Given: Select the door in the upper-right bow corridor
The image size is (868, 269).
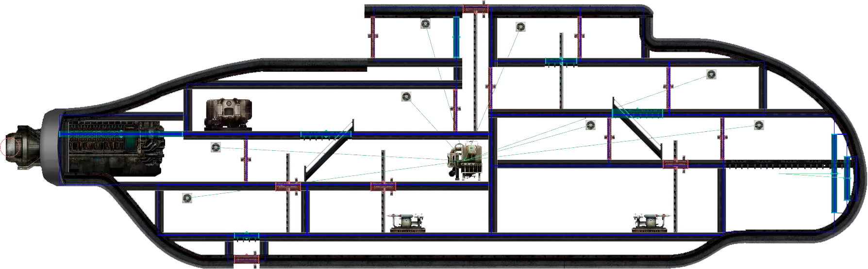Looking at the screenshot, I should [x=668, y=88].
